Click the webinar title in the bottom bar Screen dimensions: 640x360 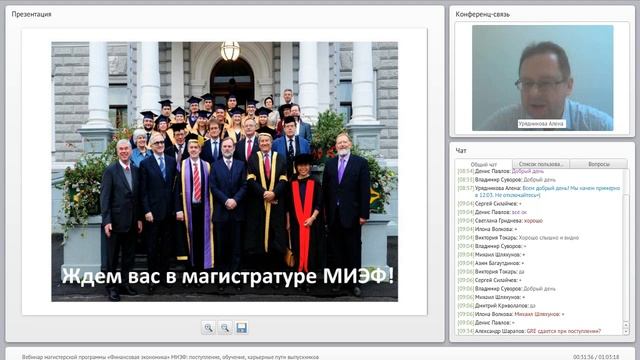[170, 357]
